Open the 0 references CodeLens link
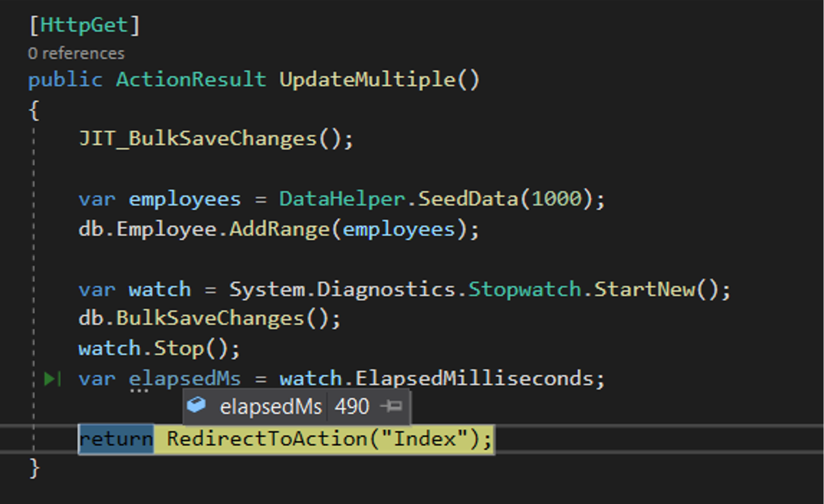Viewport: 824px width, 504px height. (76, 53)
